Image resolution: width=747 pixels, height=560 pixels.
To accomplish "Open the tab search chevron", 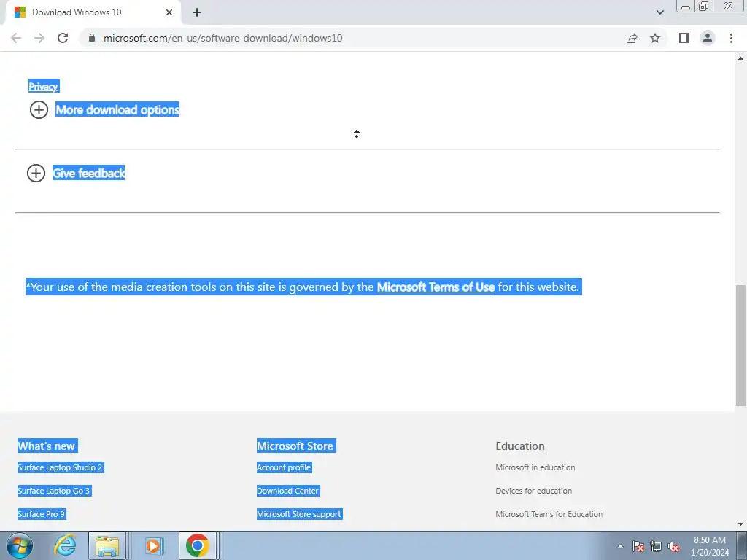I will pyautogui.click(x=659, y=12).
